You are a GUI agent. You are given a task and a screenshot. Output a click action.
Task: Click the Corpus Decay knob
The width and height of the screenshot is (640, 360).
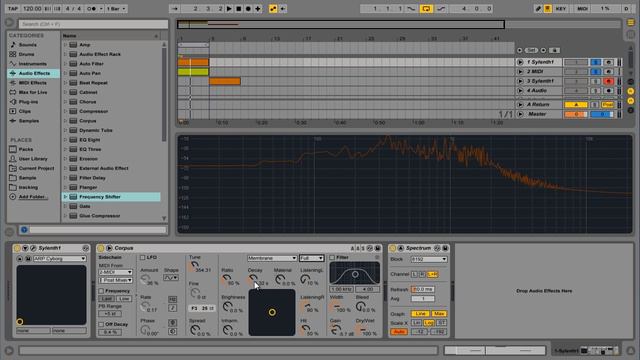pyautogui.click(x=252, y=279)
